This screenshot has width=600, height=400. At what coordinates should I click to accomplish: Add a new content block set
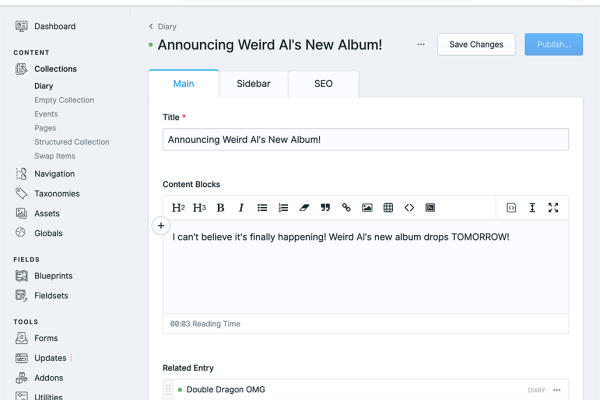pyautogui.click(x=161, y=226)
